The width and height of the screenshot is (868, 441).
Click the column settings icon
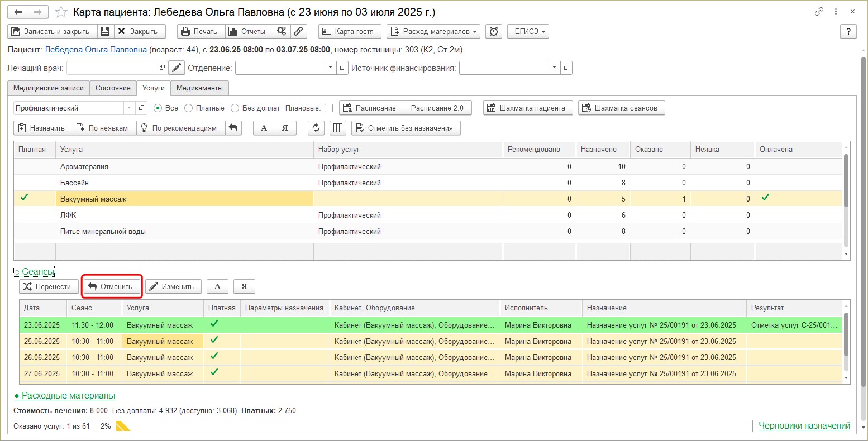(338, 128)
